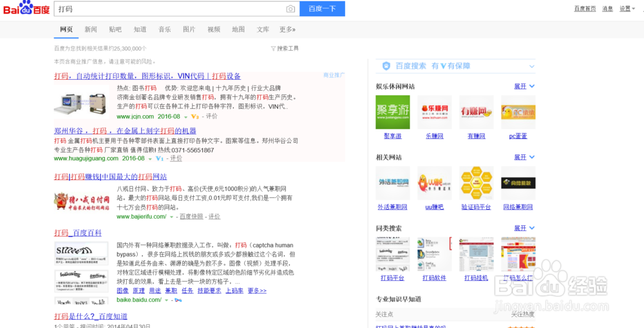Click shield icon in 百度搜索 guarantee banner
This screenshot has width=644, height=328.
coord(386,66)
